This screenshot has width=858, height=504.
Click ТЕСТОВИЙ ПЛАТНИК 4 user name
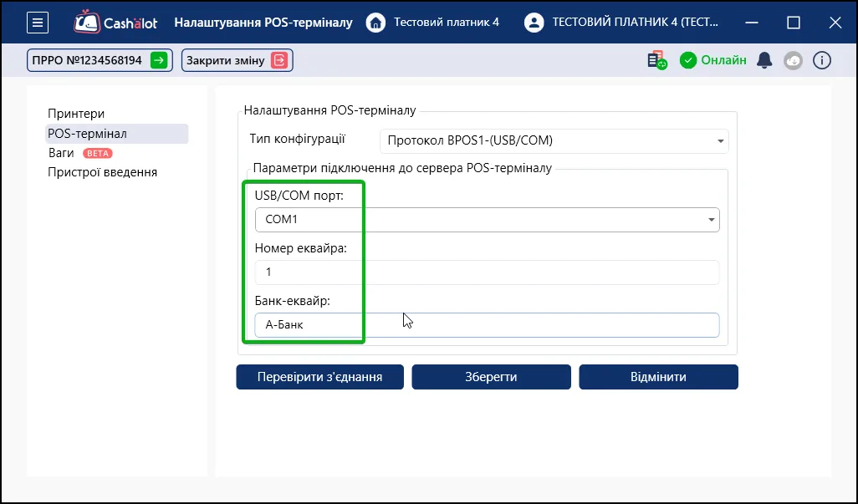click(636, 23)
